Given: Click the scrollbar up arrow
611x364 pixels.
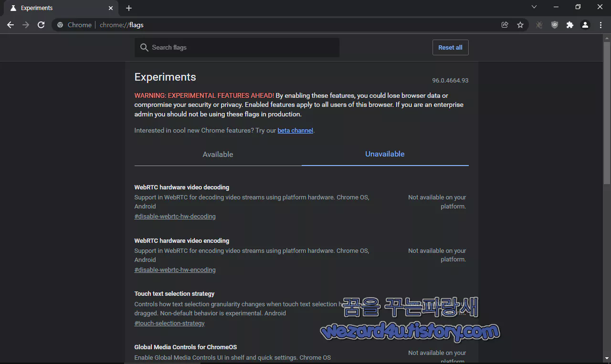Looking at the screenshot, I should 607,38.
